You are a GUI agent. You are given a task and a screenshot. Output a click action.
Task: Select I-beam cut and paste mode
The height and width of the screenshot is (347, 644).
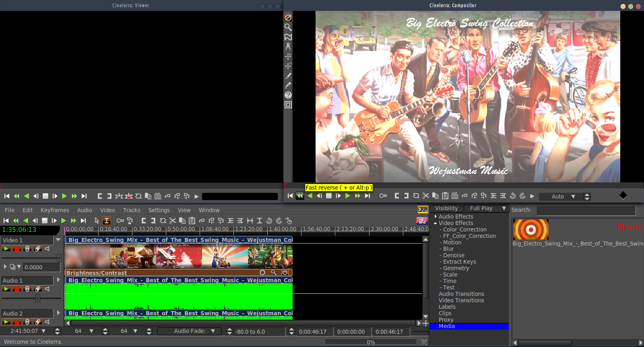pyautogui.click(x=107, y=221)
